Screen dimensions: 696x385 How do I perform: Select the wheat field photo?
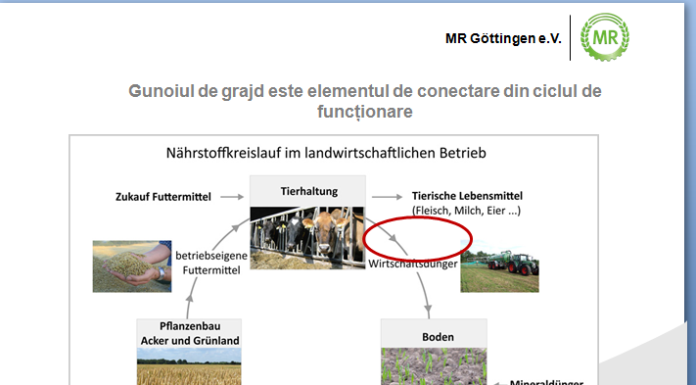189,366
